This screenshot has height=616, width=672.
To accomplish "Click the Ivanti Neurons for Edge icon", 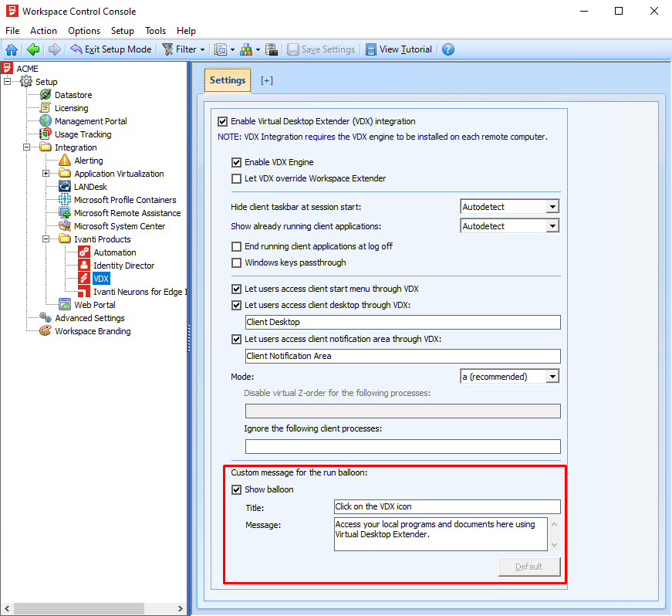I will (84, 292).
